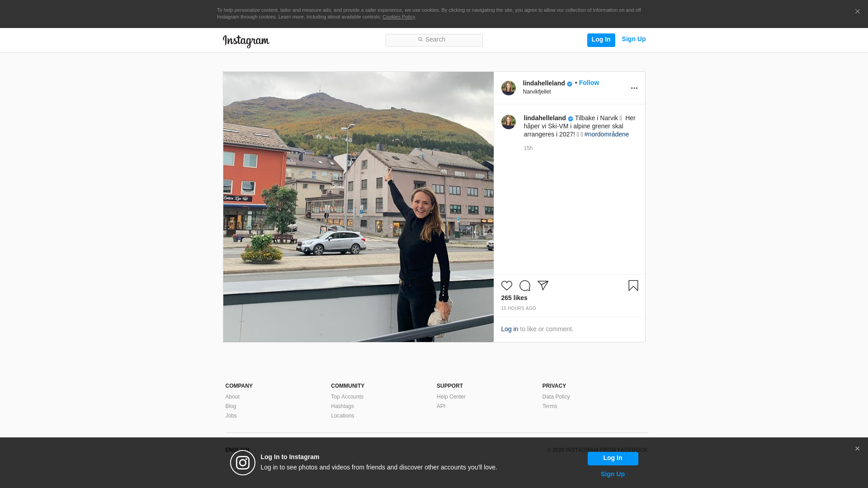868x488 pixels.
Task: Click the Instagram logo in header
Action: coord(246,41)
